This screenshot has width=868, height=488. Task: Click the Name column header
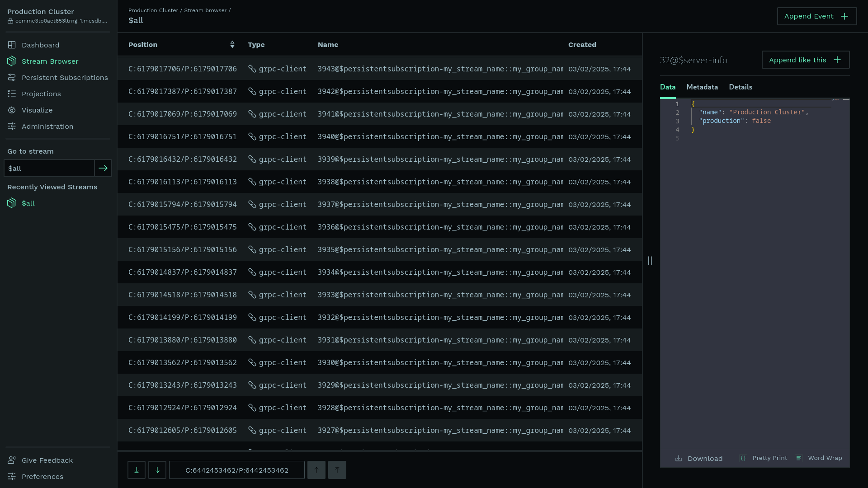pos(328,45)
